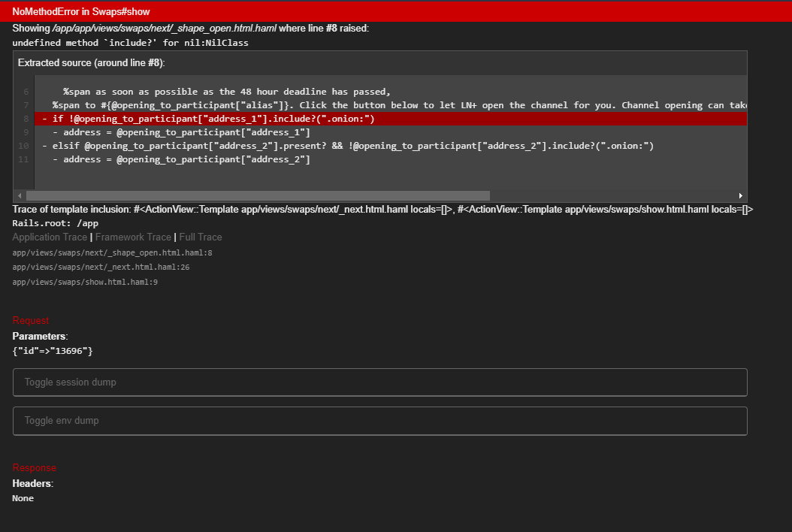
Task: Click the red Response section heading
Action: tap(34, 468)
